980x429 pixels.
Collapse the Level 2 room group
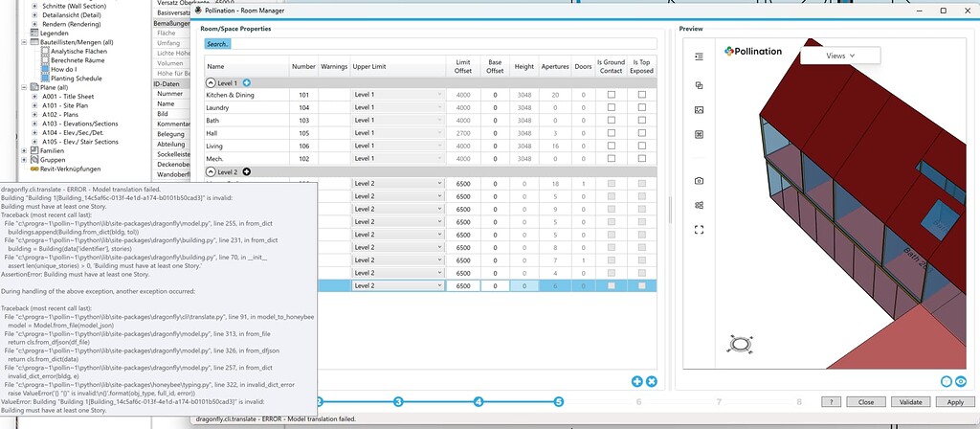click(211, 171)
